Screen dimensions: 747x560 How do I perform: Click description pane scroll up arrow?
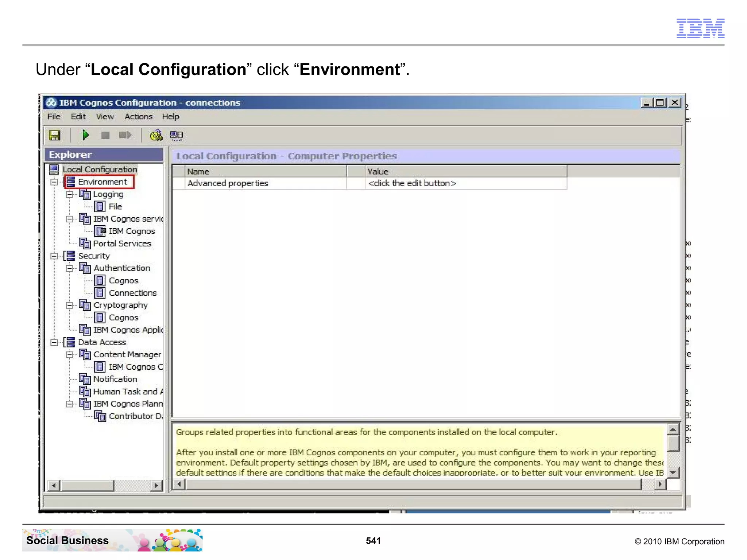pyautogui.click(x=673, y=429)
